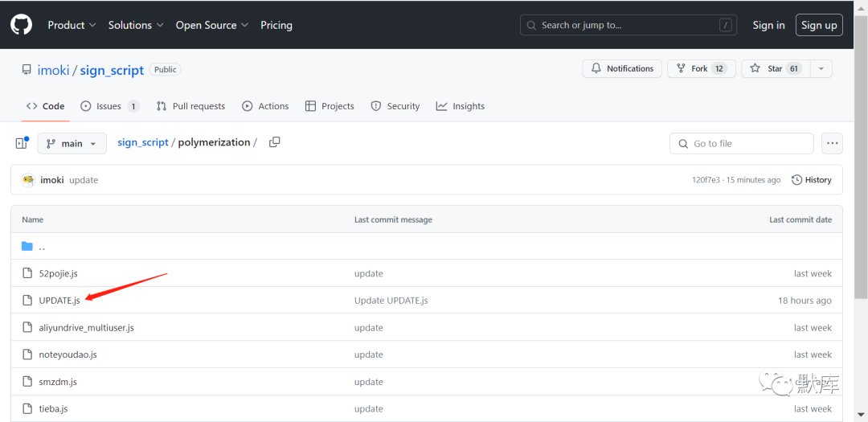Copy the path with the copy icon
Image resolution: width=868 pixels, height=422 pixels.
pos(275,142)
